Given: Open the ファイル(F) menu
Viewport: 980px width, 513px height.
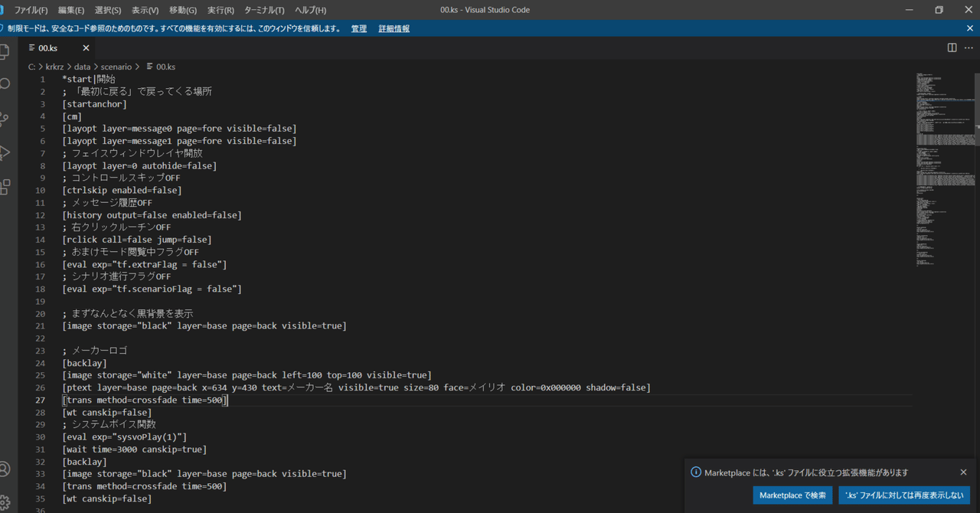Looking at the screenshot, I should [31, 10].
